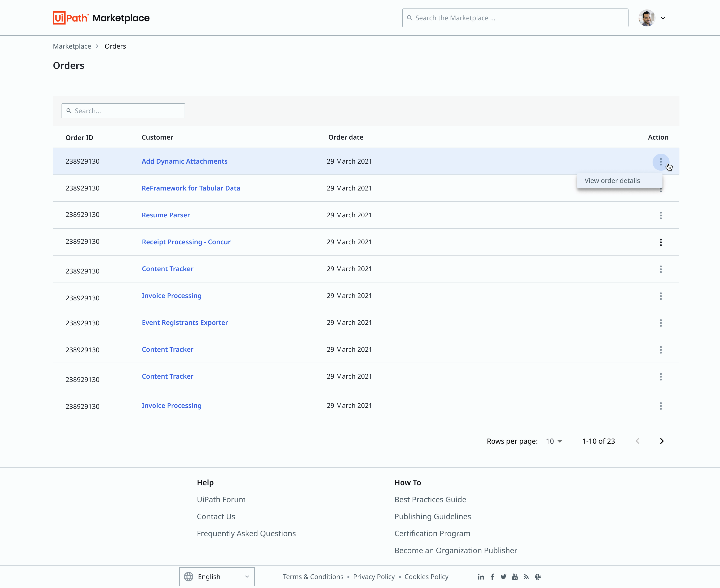Open actions menu for Resume Parser row
This screenshot has width=720, height=588.
pos(660,215)
